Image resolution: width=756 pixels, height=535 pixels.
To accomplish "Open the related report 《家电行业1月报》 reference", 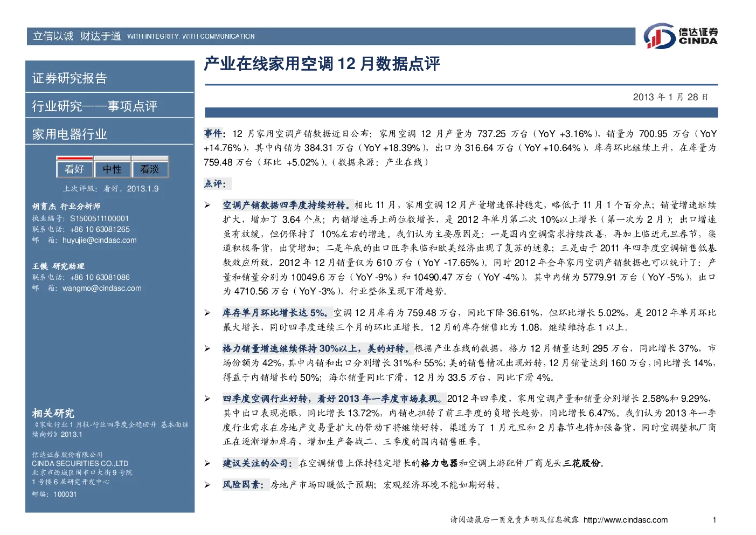I will (x=110, y=429).
